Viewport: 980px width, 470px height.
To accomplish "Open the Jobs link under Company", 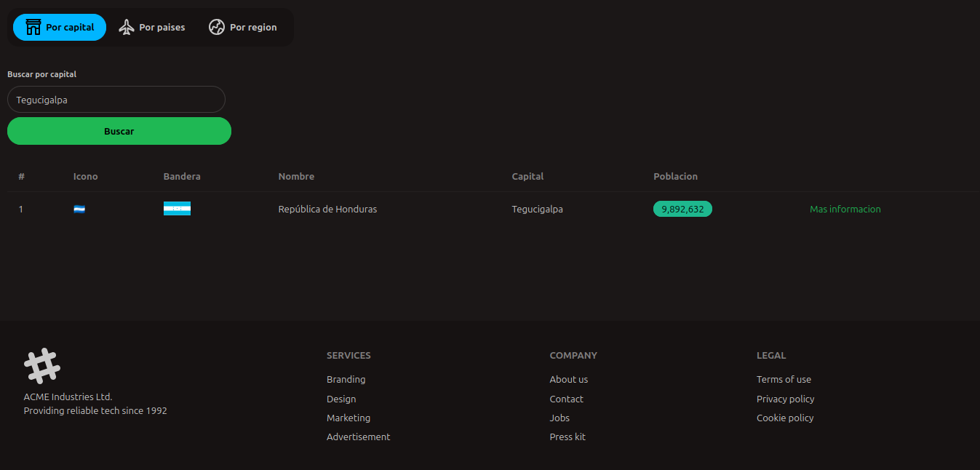I will coord(559,418).
